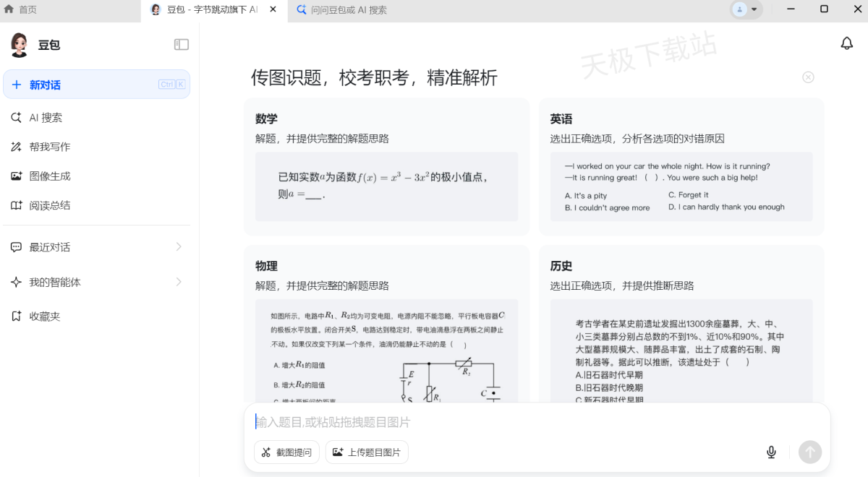Click the 历史 archaeology sample question
Screen dimensions: 868x477
pyautogui.click(x=681, y=351)
